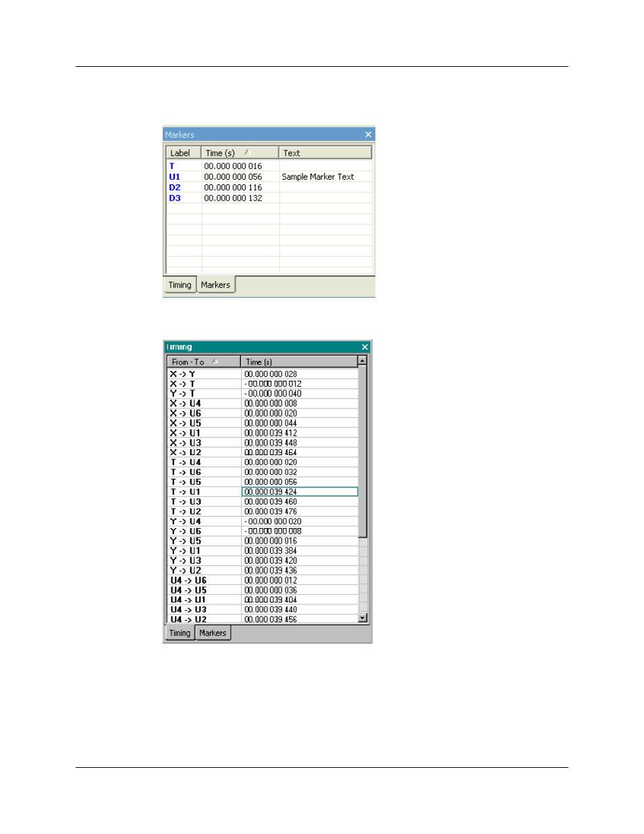The image size is (644, 834).
Task: Click marker time 00.000 000 056
Action: coord(233,177)
